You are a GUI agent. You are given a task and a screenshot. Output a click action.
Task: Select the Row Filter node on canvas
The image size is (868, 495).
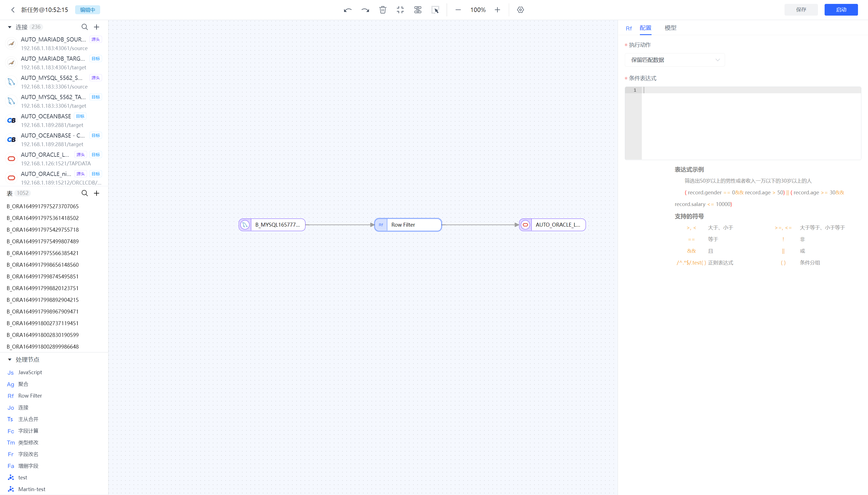[408, 225]
